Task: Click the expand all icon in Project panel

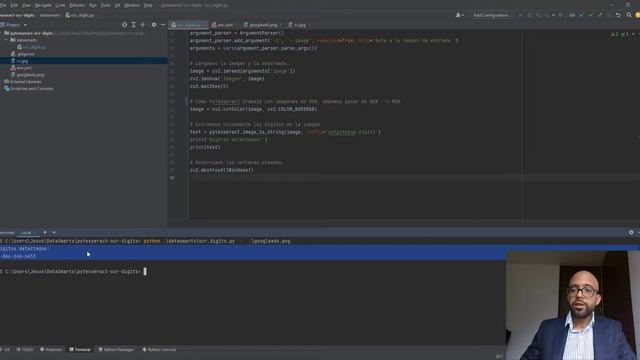Action: point(133,25)
